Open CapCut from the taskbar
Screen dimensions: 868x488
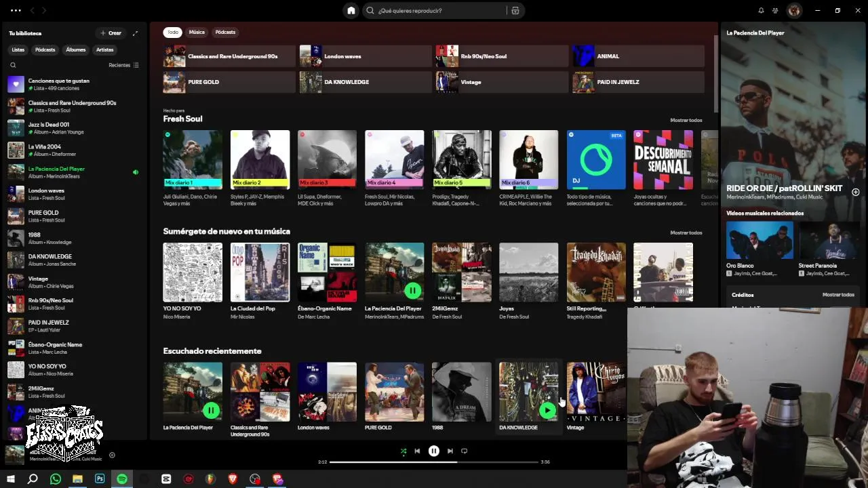click(x=166, y=479)
